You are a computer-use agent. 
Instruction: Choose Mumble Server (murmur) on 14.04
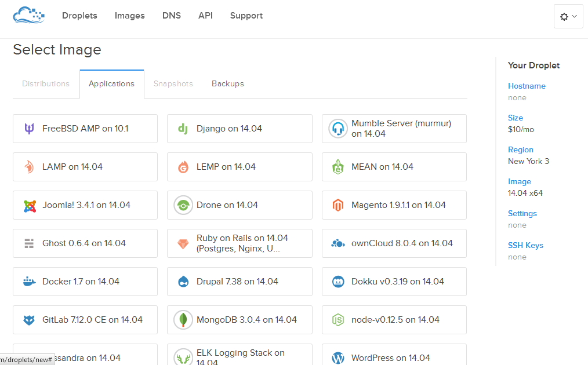(x=394, y=129)
